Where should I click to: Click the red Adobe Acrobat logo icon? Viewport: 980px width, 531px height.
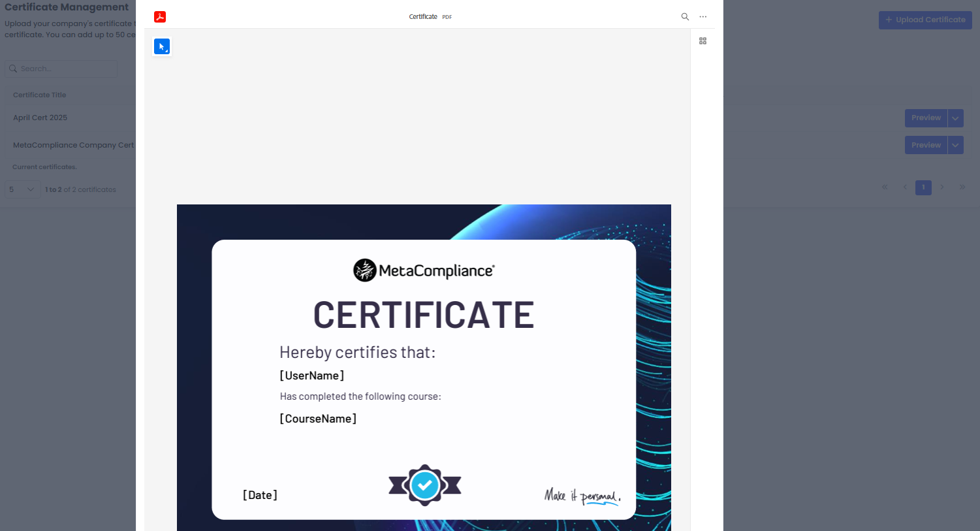pyautogui.click(x=160, y=17)
